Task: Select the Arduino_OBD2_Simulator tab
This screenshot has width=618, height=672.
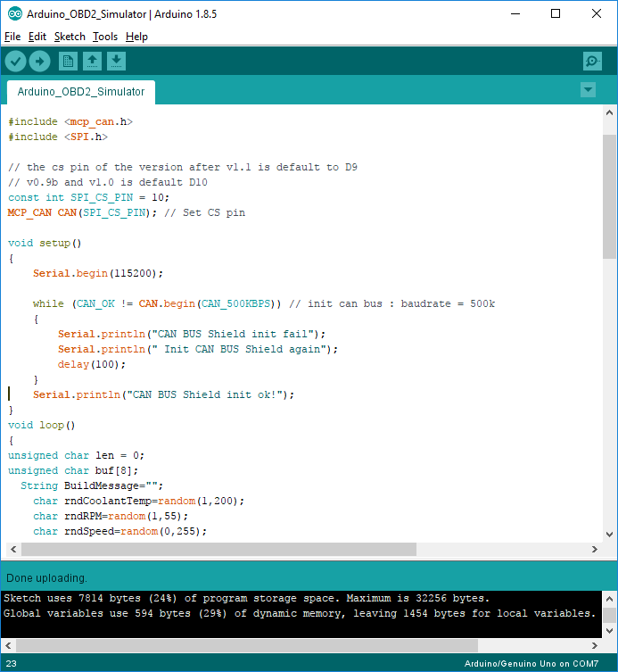Action: pos(81,92)
